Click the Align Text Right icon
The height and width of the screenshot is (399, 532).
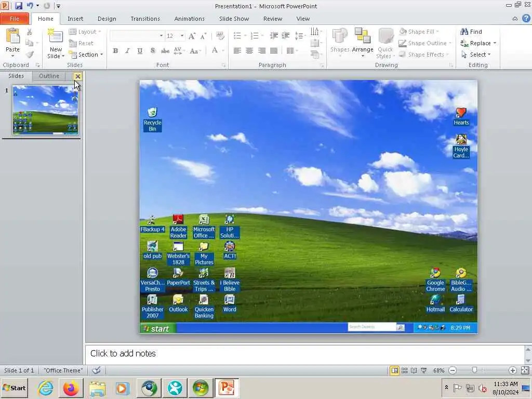pos(262,51)
